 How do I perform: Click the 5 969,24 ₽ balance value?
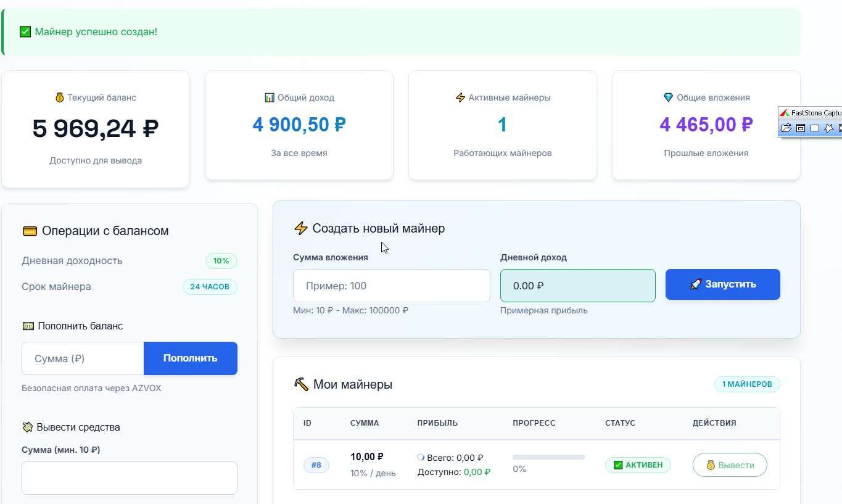[96, 128]
